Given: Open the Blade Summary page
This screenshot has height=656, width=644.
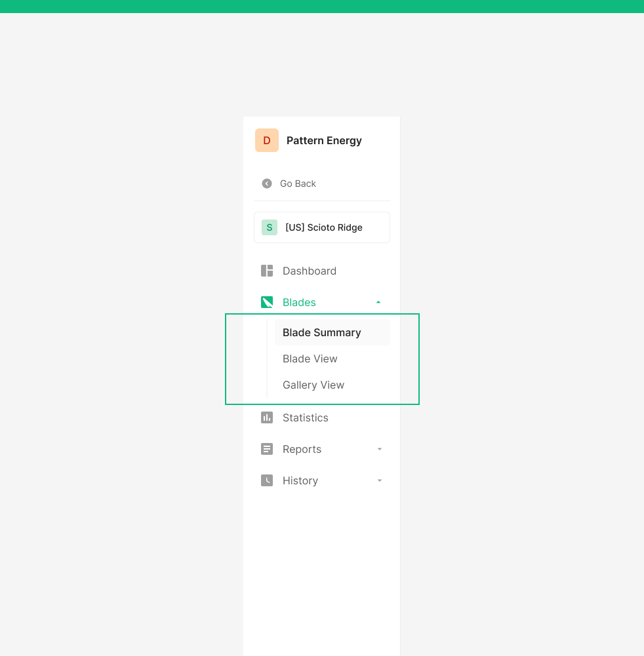Looking at the screenshot, I should point(322,332).
